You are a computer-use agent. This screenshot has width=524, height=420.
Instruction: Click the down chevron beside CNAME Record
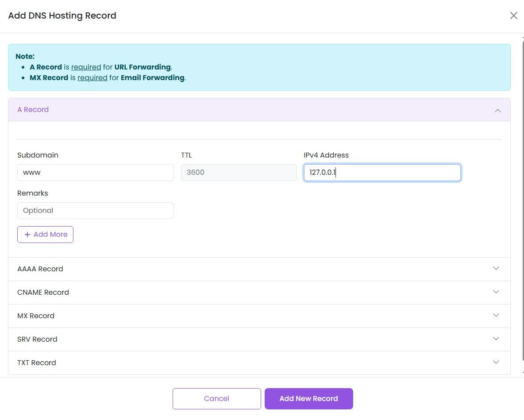(496, 292)
